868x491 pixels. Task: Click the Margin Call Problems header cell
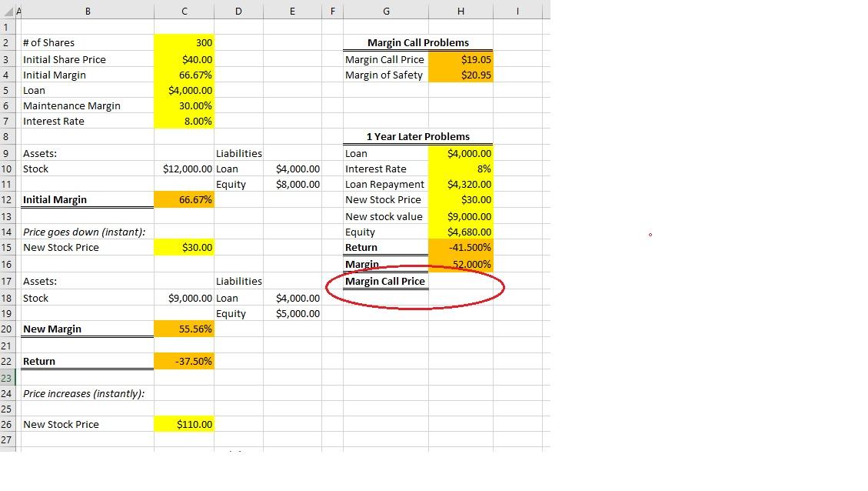pos(417,42)
